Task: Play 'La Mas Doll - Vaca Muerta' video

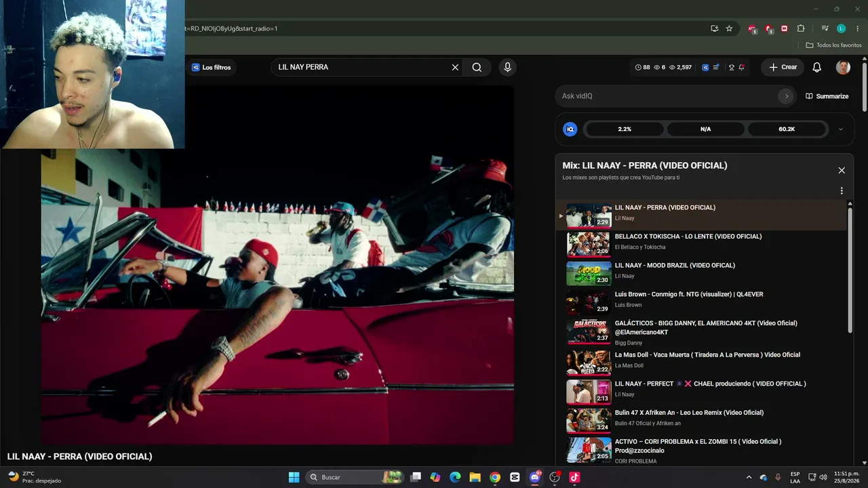Action: (701, 361)
